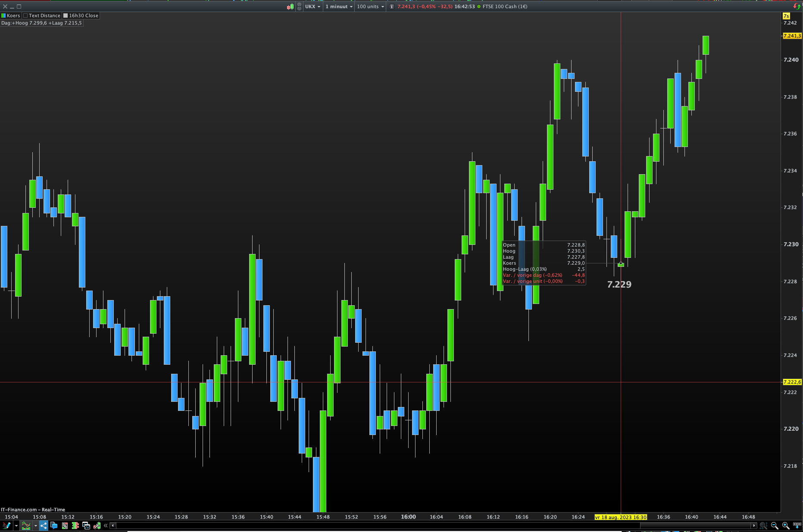Click the Var. / vorige dag tooltip row
Viewport: 803px width, 532px height.
point(544,275)
